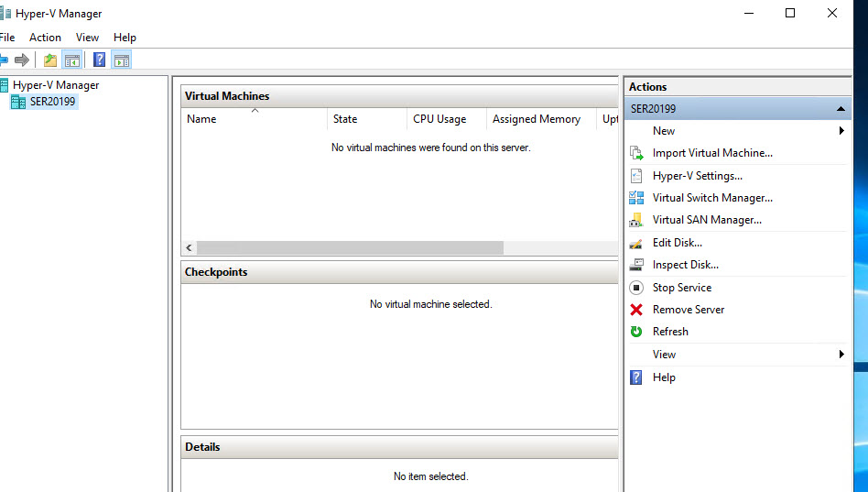Open Hyper-V Settings
Image resolution: width=868 pixels, height=492 pixels.
tap(697, 176)
